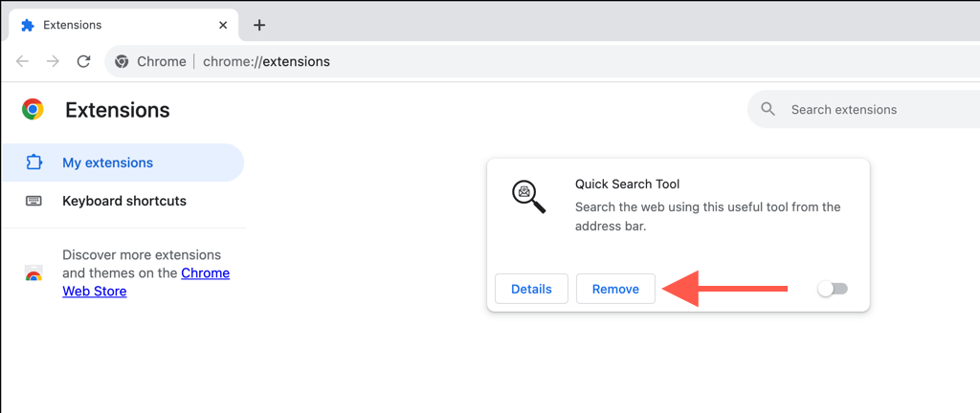Click the magnifier icon in search box

(x=768, y=110)
